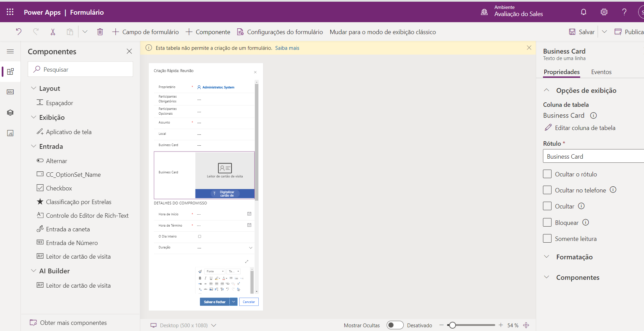Switch to the Propriedades tab
The image size is (644, 331).
(x=562, y=72)
